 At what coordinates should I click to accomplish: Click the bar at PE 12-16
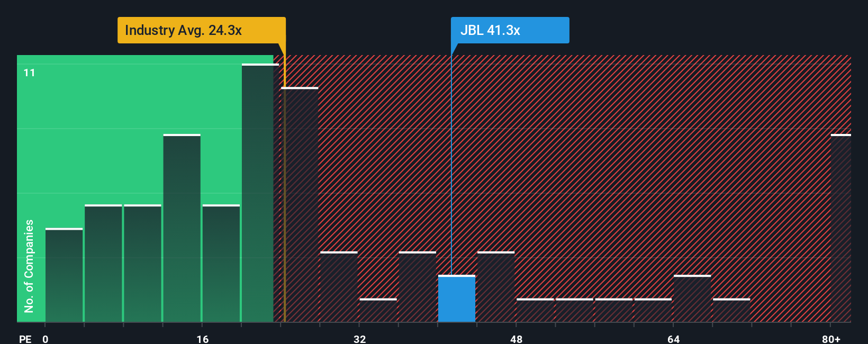point(182,228)
